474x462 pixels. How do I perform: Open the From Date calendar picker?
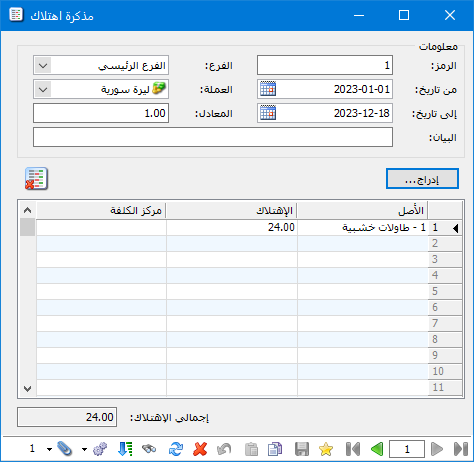coord(268,89)
